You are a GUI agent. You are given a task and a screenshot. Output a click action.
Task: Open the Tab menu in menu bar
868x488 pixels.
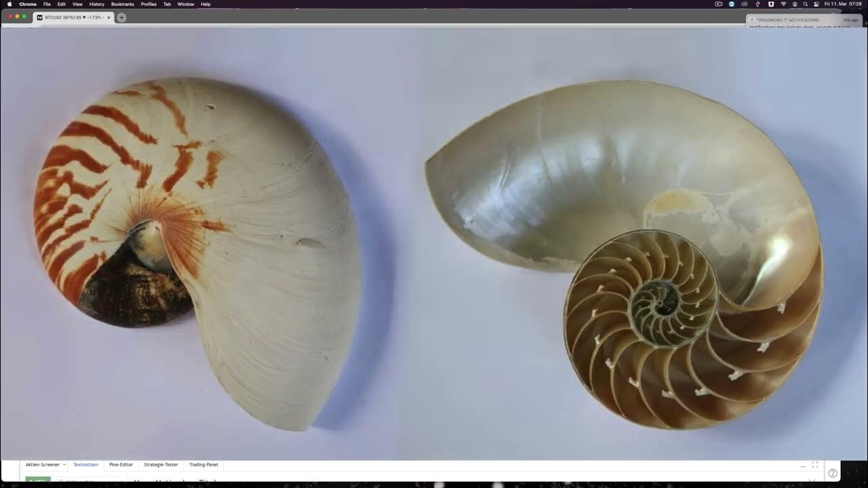tap(167, 4)
